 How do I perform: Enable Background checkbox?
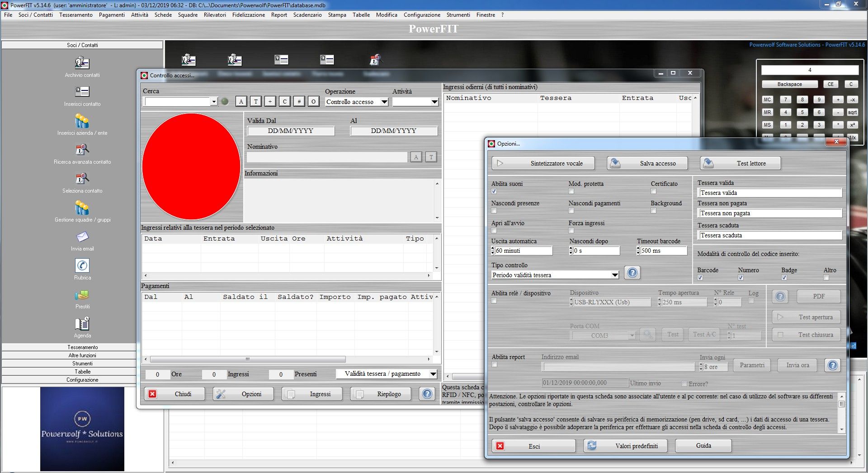654,211
